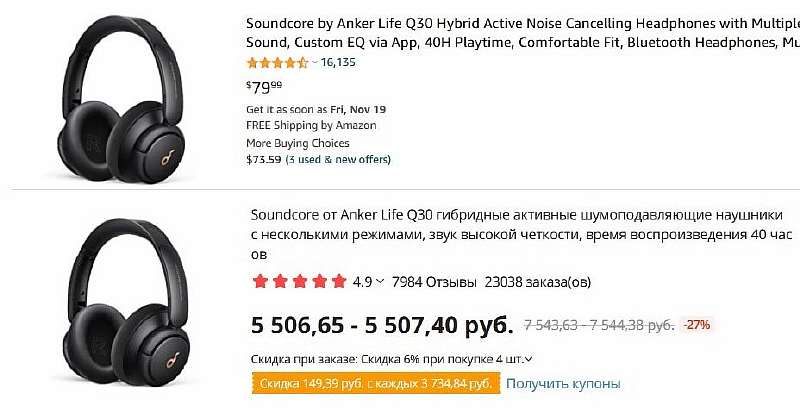Expand the bulk order discount chevron
Screen dimensions: 800x413
pyautogui.click(x=529, y=359)
